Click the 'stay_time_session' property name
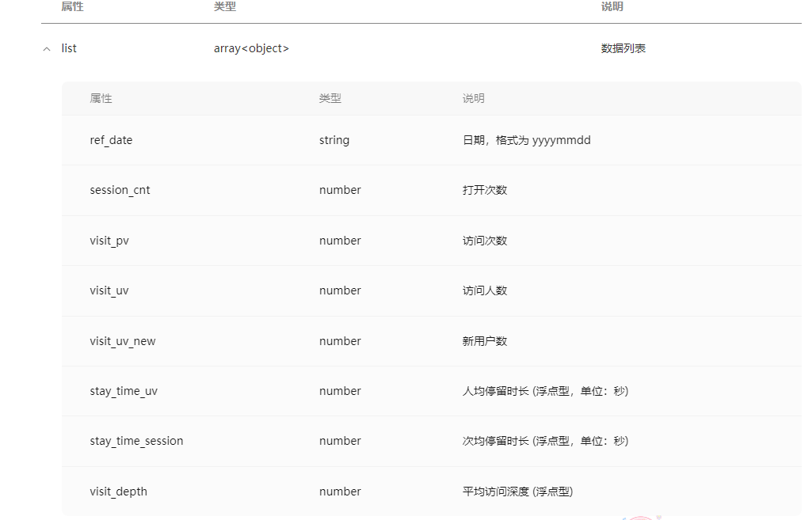 (x=136, y=441)
